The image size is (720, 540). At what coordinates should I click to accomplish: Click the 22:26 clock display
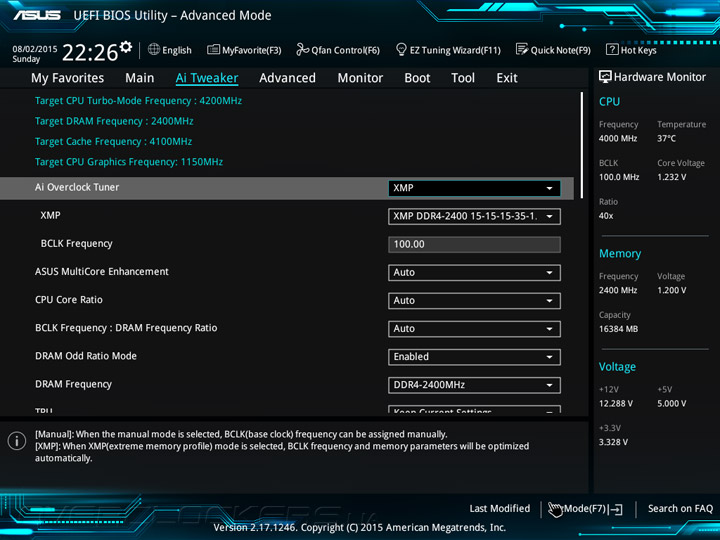pyautogui.click(x=90, y=52)
